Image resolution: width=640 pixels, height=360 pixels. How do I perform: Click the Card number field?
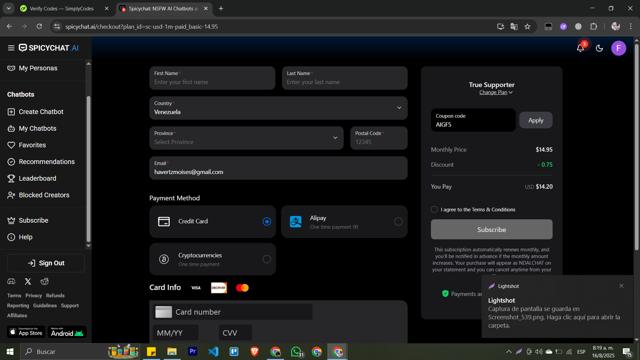(233, 312)
